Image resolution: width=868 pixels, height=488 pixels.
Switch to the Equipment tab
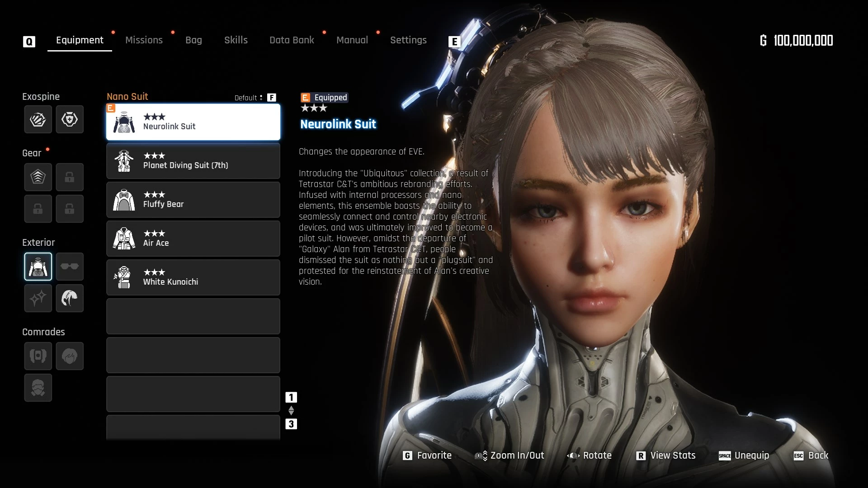coord(80,40)
